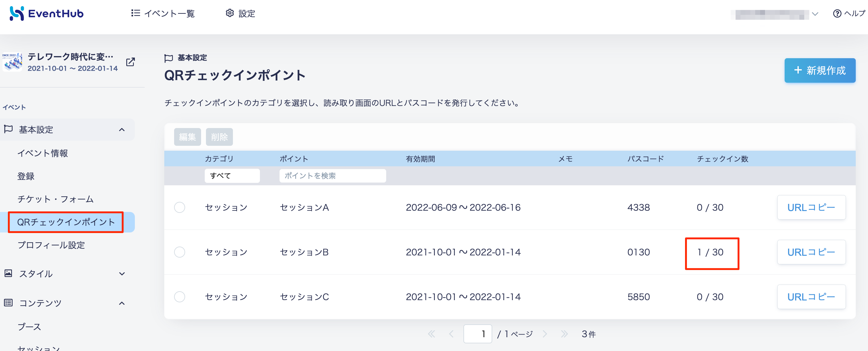
Task: Open the QRチェックインポイント sidebar item
Action: coord(66,222)
